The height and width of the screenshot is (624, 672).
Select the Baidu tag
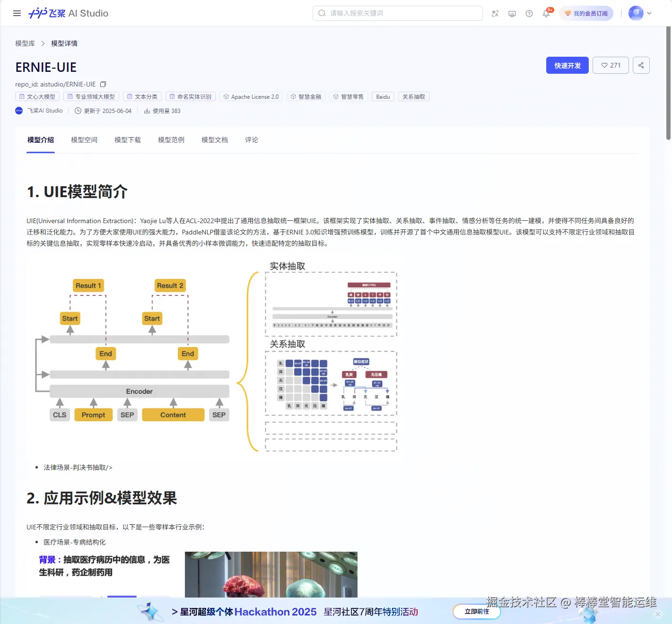tap(383, 96)
